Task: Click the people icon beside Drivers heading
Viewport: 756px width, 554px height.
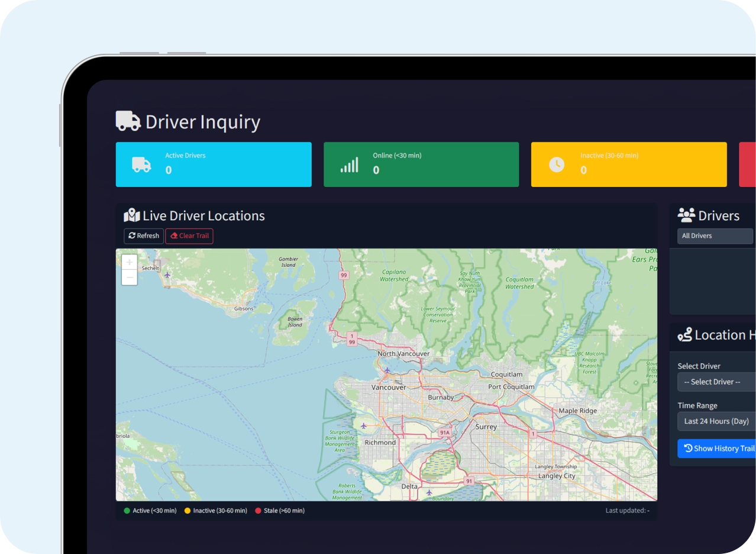Action: pos(686,215)
